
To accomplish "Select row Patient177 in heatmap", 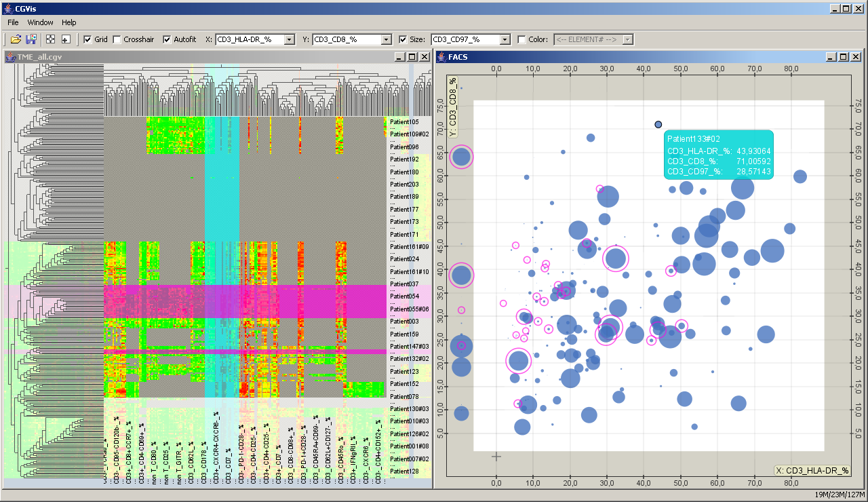I will pos(403,210).
